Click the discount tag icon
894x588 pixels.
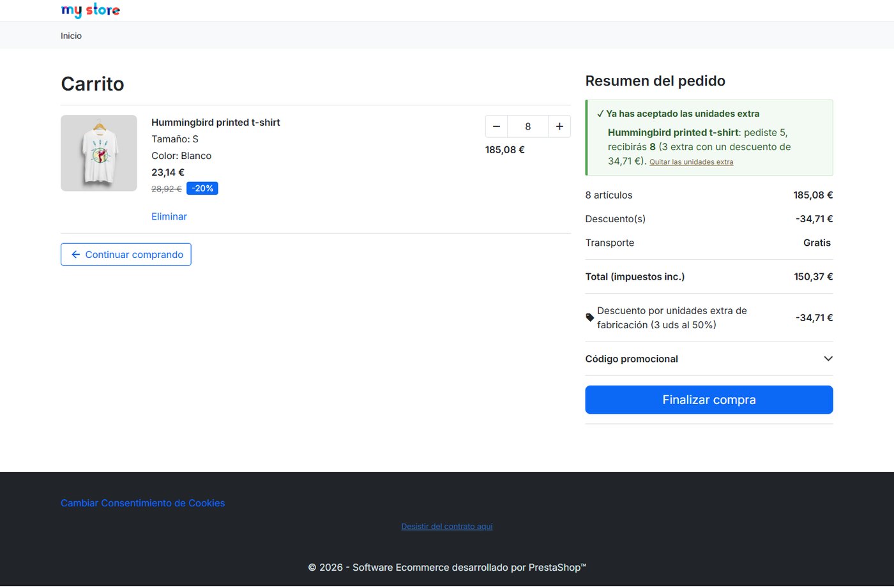[x=590, y=317]
